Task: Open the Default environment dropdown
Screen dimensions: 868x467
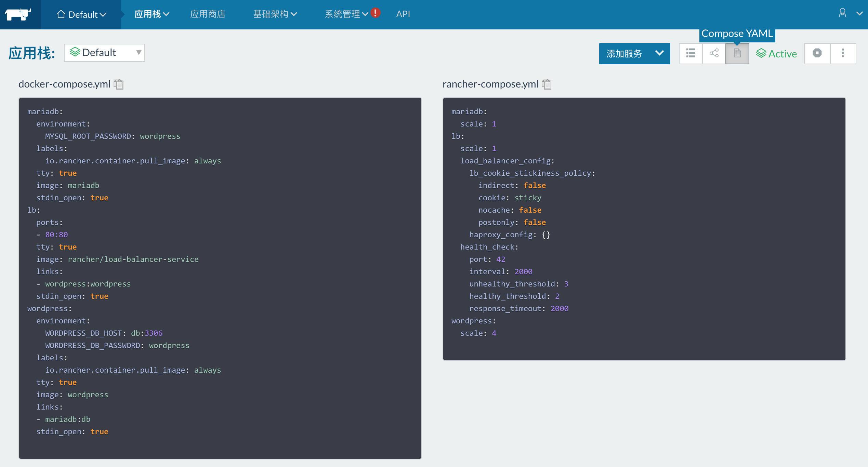Action: point(81,14)
